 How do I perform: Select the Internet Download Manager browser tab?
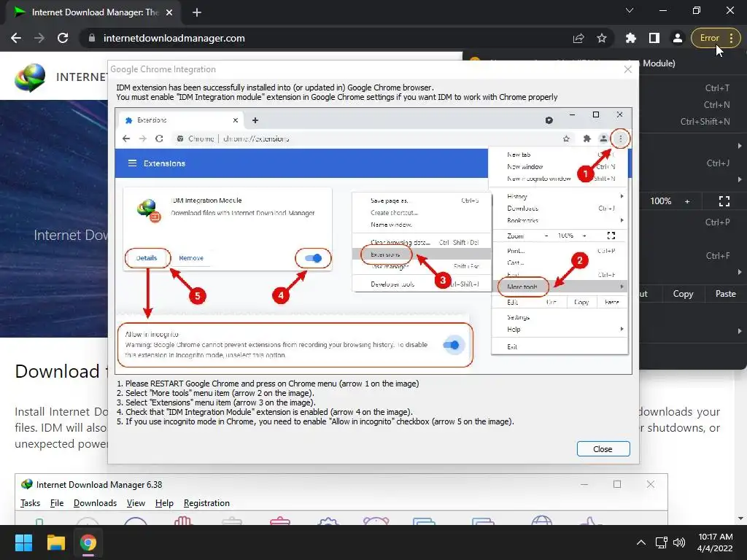(93, 12)
